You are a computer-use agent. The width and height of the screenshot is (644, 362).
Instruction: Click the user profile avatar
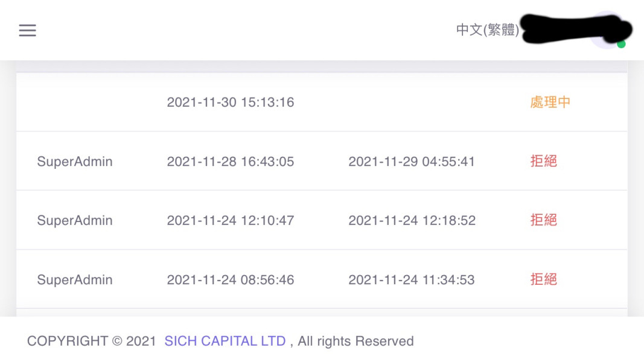(607, 30)
